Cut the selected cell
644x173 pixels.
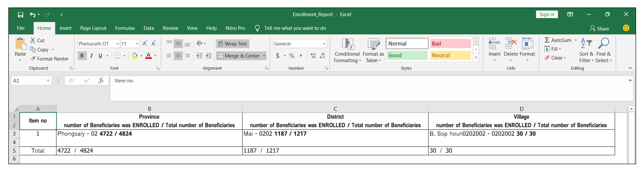coord(38,41)
